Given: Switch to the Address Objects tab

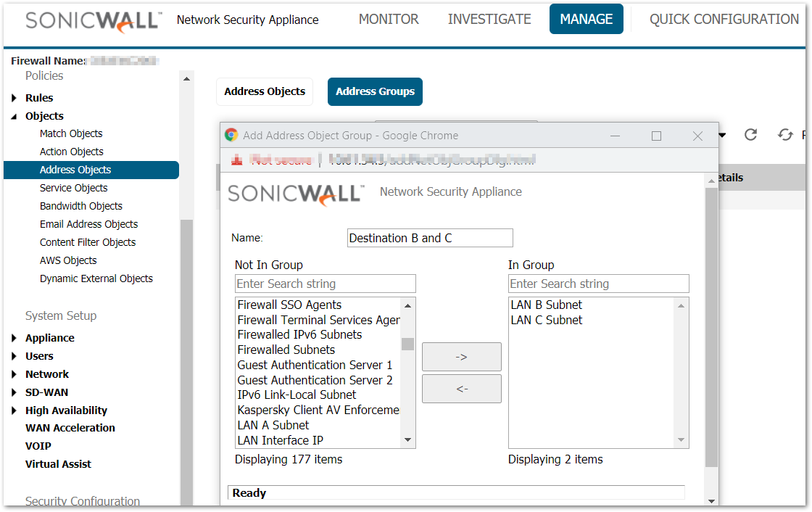Looking at the screenshot, I should coord(265,91).
